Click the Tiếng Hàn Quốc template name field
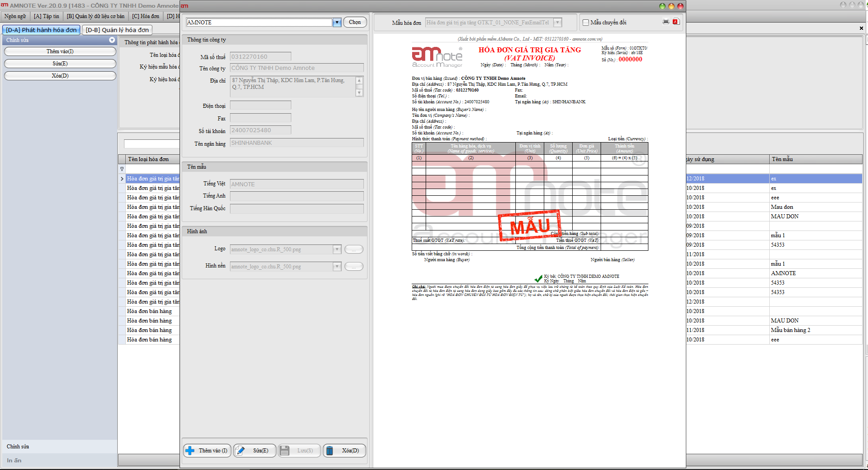 click(x=297, y=208)
